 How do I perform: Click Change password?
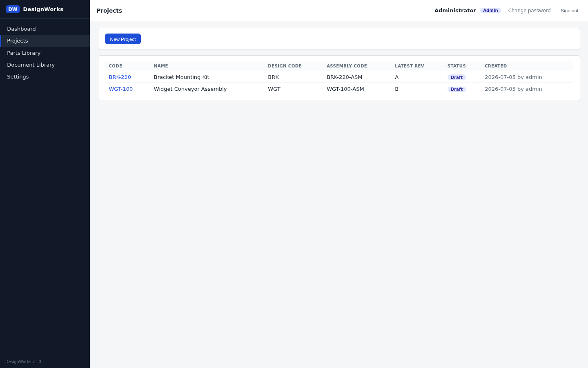click(x=529, y=11)
